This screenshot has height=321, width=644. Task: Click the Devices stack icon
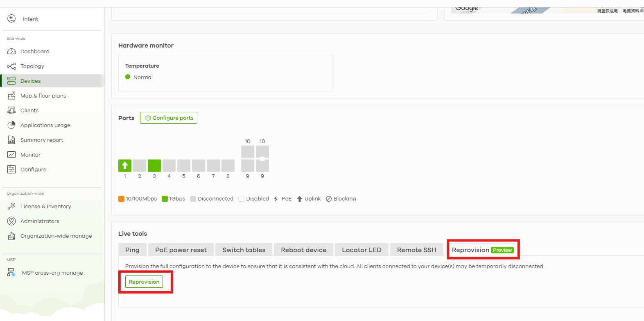coord(11,81)
